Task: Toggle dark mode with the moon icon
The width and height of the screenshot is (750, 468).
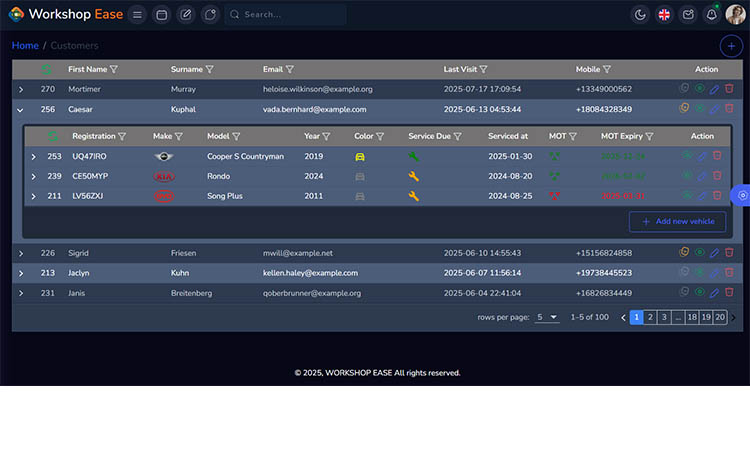Action: (640, 15)
